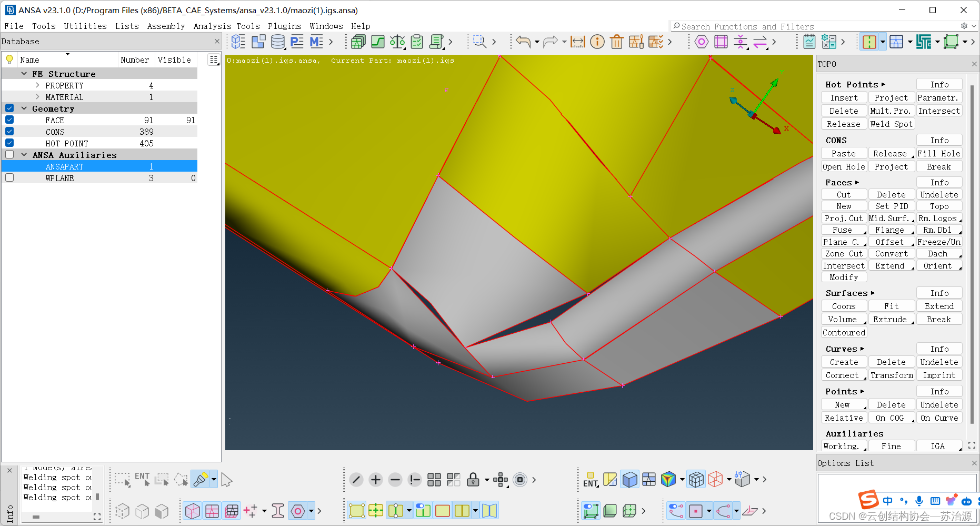Toggle the HOT POINT checkbox
The height and width of the screenshot is (526, 980).
[9, 143]
